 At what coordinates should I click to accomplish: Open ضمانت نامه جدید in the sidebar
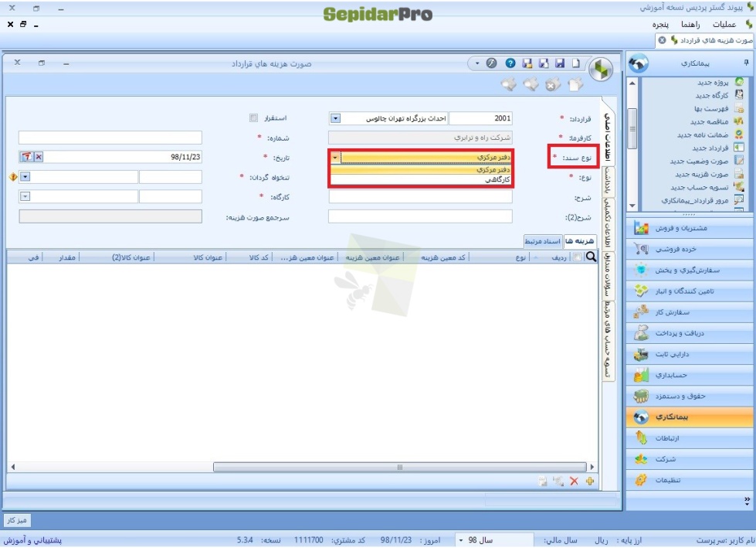(x=703, y=135)
